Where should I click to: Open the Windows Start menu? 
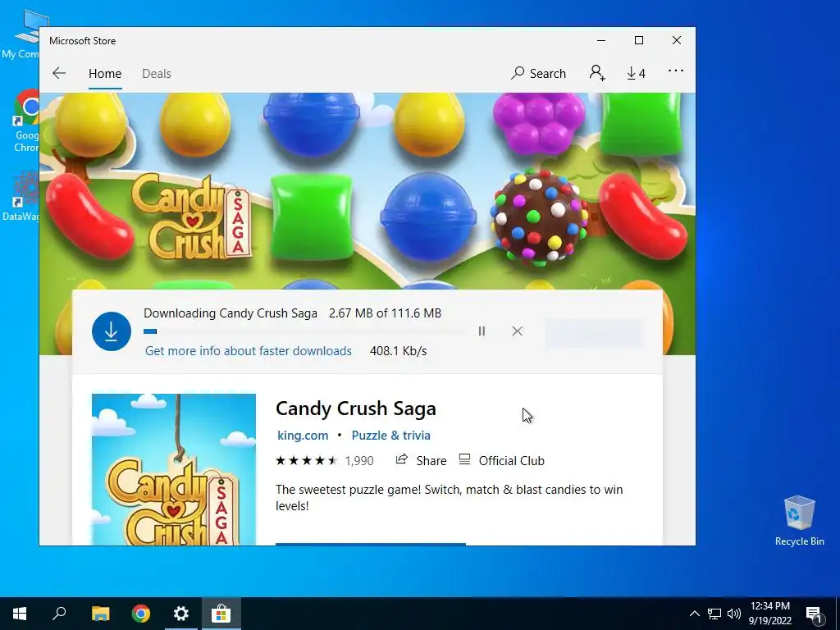[x=20, y=614]
